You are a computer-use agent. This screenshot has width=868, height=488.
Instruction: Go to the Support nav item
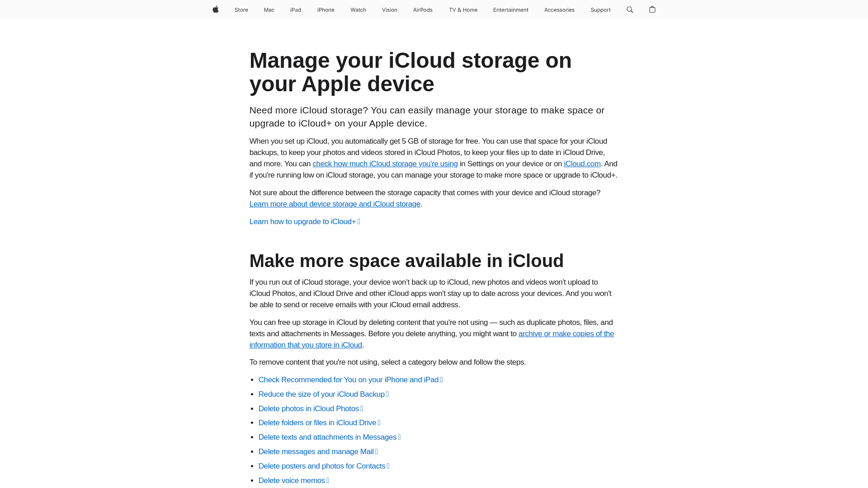(600, 10)
